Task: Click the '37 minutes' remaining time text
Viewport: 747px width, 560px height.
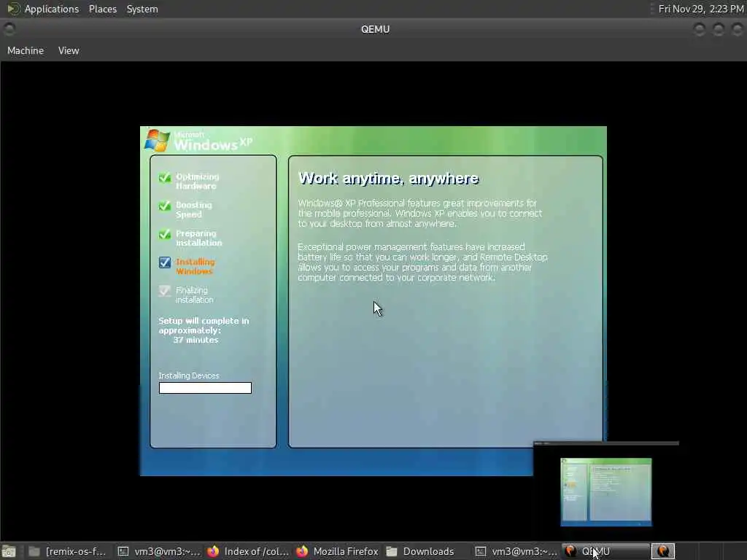Action: (x=196, y=340)
